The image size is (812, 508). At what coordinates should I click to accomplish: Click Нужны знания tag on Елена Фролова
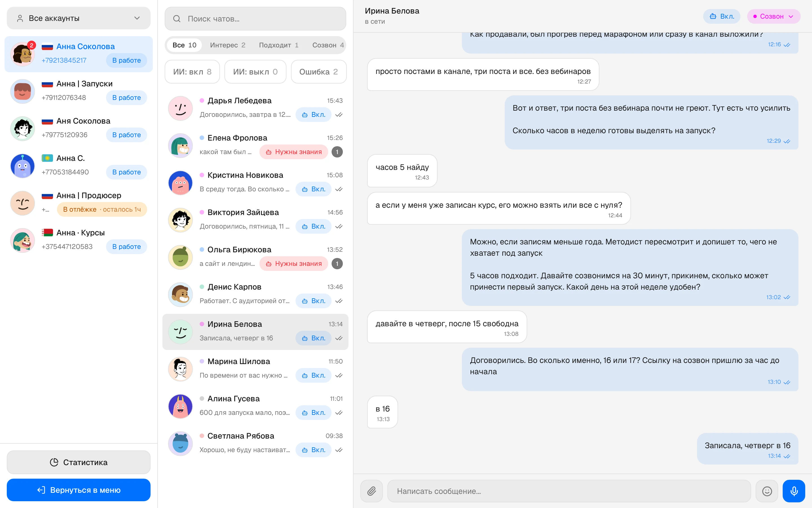click(x=294, y=152)
